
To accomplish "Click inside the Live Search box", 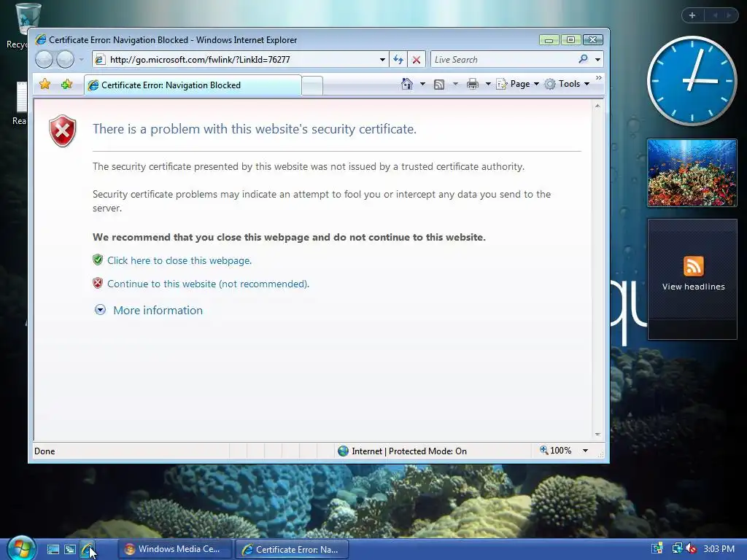I will point(504,60).
